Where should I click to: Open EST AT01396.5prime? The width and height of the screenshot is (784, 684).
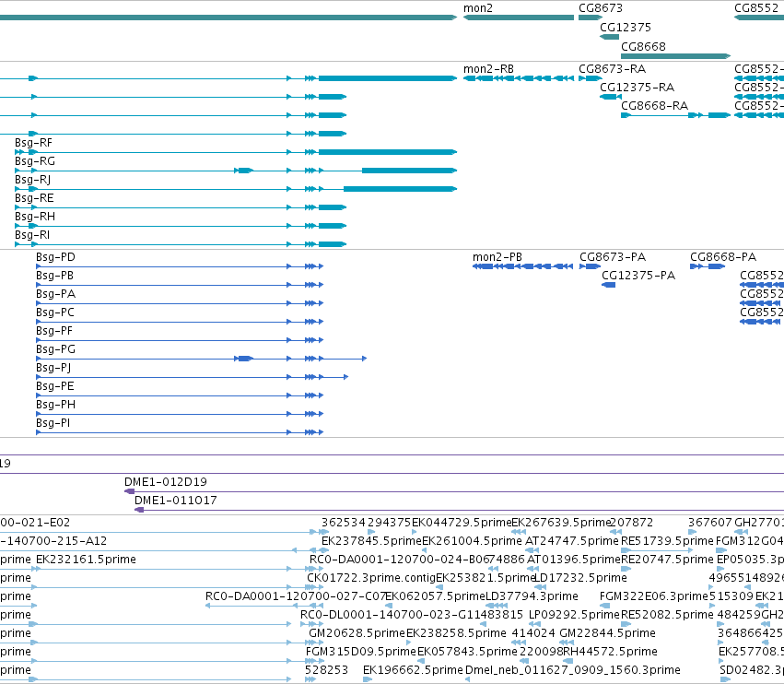574,560
